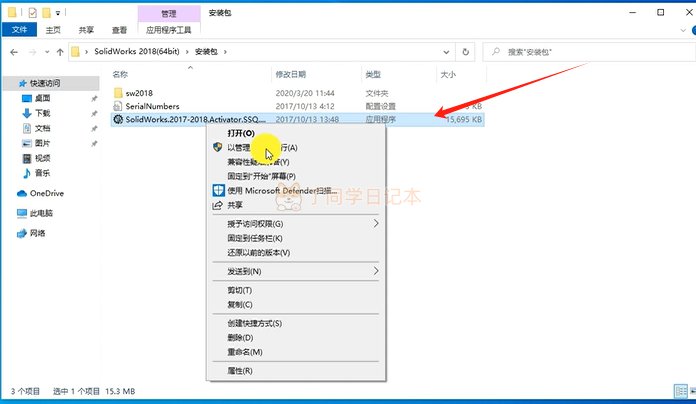Select the SerialNumbers configuration file icon
Image resolution: width=696 pixels, height=404 pixels.
coord(118,105)
